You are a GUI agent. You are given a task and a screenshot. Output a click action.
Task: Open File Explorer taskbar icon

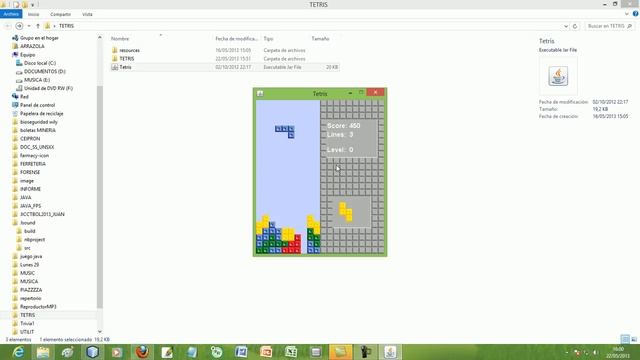click(43, 352)
